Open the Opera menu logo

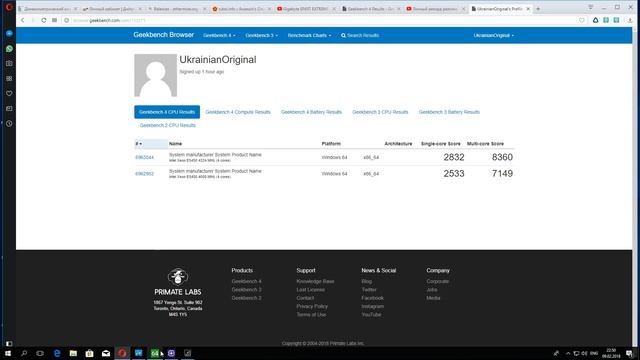pos(9,7)
